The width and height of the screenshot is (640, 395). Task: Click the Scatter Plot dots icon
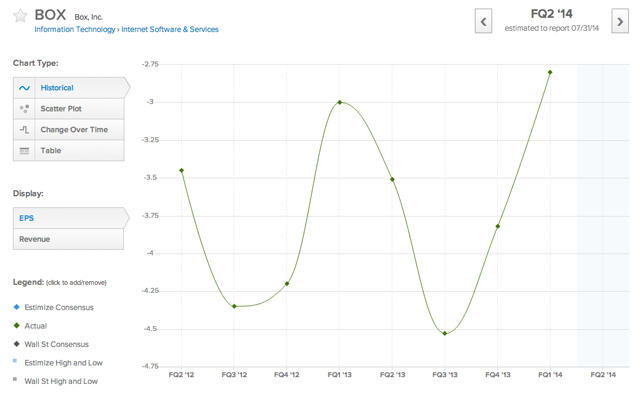coord(24,109)
